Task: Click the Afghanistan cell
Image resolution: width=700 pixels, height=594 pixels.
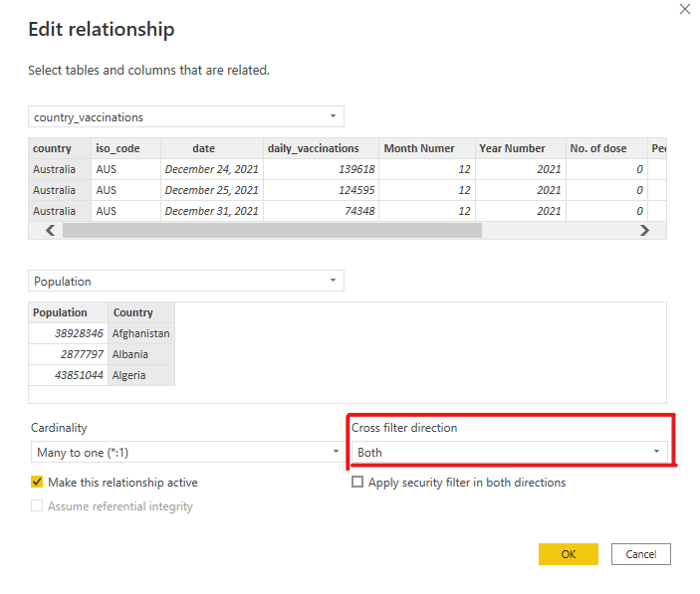Action: pos(141,333)
